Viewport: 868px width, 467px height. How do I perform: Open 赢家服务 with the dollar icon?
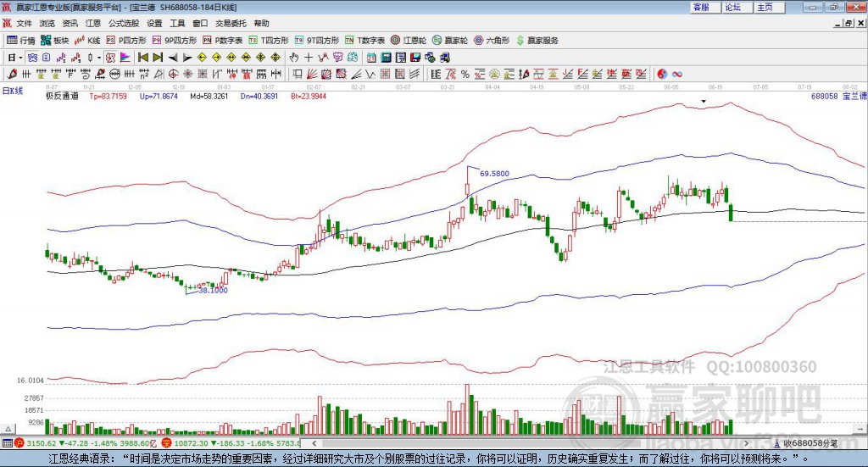(x=537, y=41)
